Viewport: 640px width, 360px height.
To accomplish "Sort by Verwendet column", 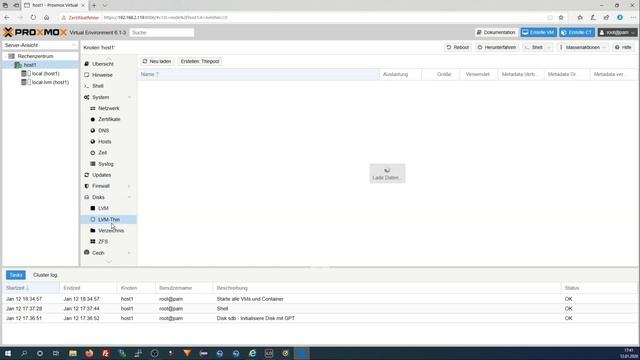I will click(x=479, y=74).
